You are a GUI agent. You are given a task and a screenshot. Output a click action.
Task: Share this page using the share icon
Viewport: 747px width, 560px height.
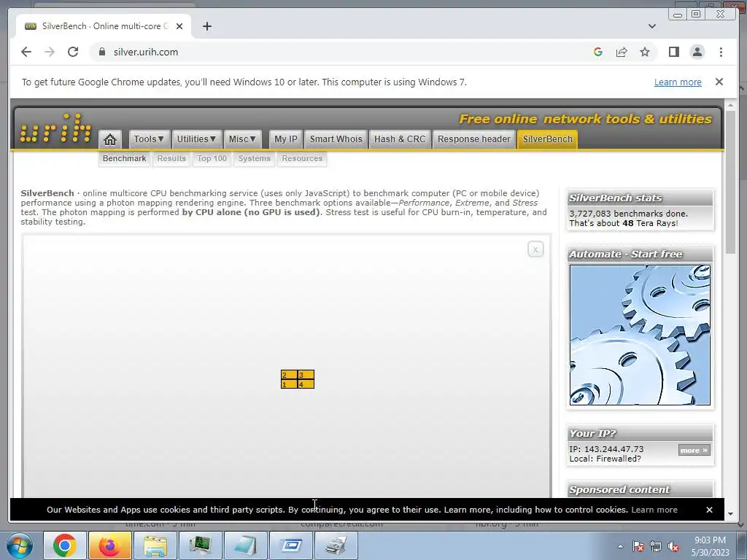pyautogui.click(x=622, y=52)
